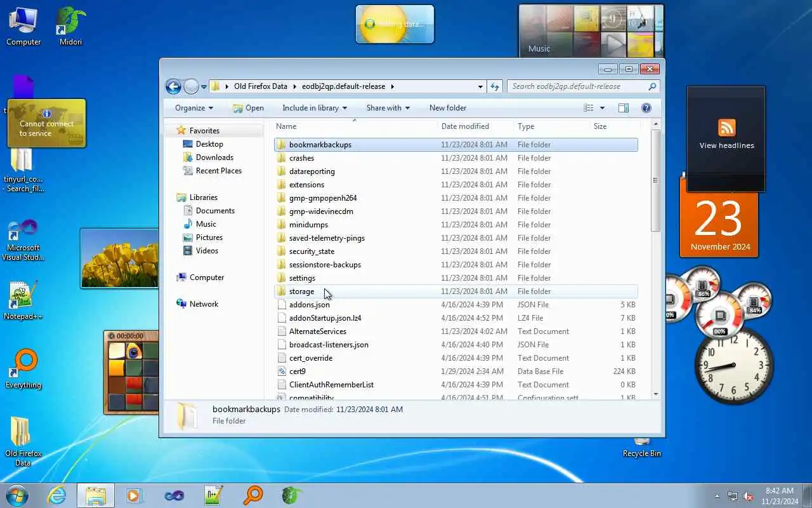Open the Include in library dropdown
Viewport: 812px width, 508px height.
pyautogui.click(x=315, y=108)
